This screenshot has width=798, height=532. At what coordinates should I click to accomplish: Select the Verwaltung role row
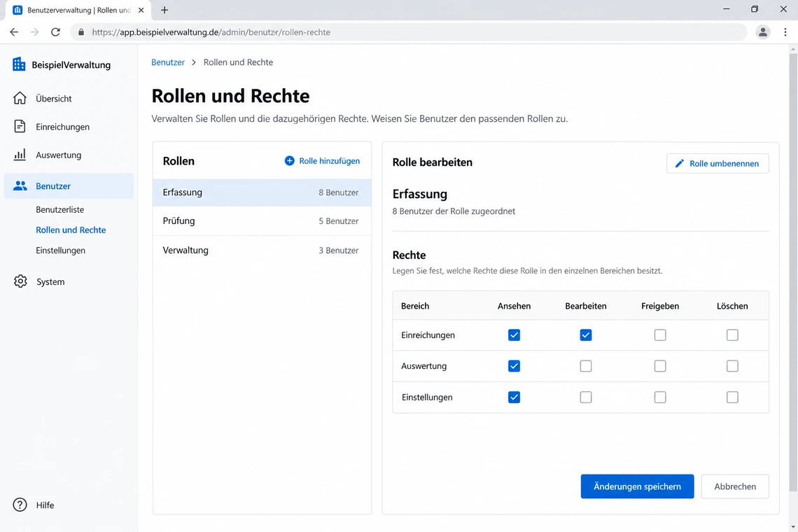click(262, 250)
